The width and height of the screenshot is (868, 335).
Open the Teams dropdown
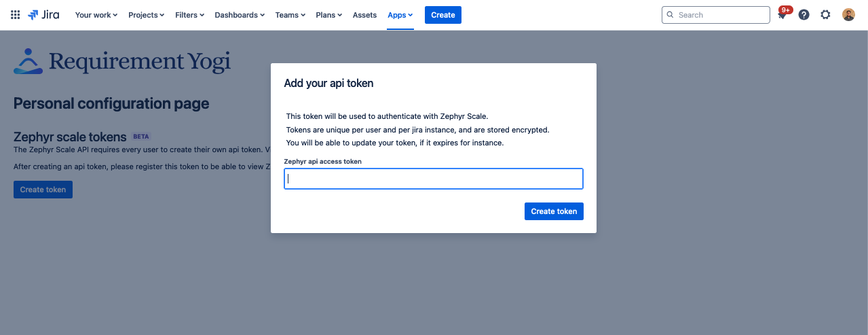click(290, 15)
